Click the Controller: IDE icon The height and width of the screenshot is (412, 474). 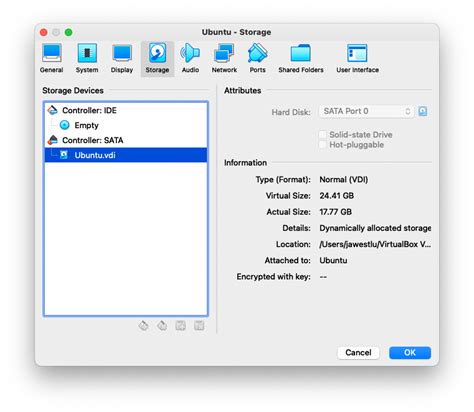(x=52, y=110)
